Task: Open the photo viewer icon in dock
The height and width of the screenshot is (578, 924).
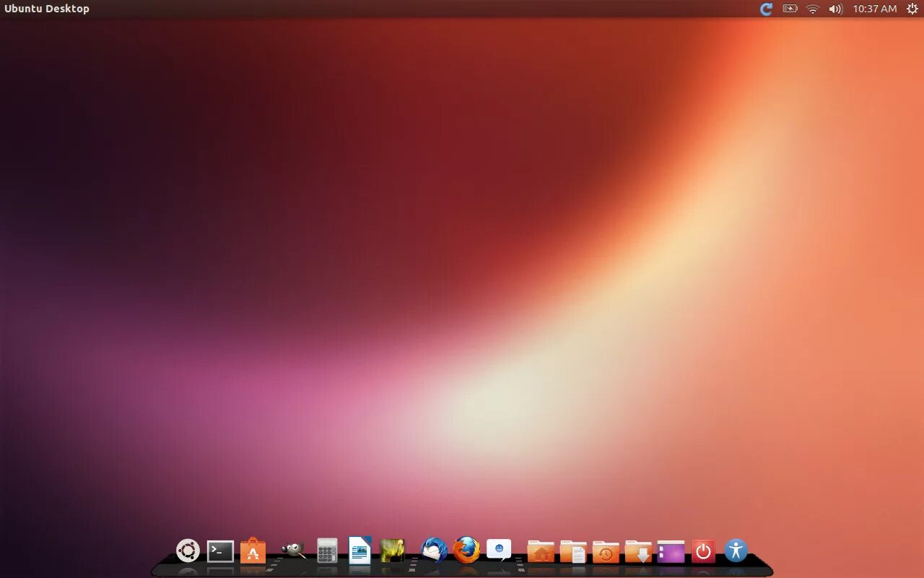Action: 392,551
